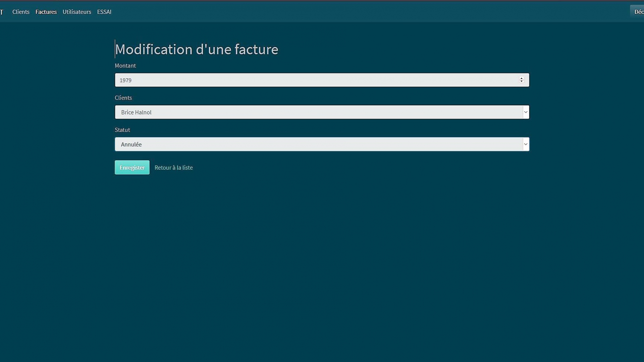Open Utilisateurs in the top navigation
Image resolution: width=644 pixels, height=362 pixels.
(77, 12)
